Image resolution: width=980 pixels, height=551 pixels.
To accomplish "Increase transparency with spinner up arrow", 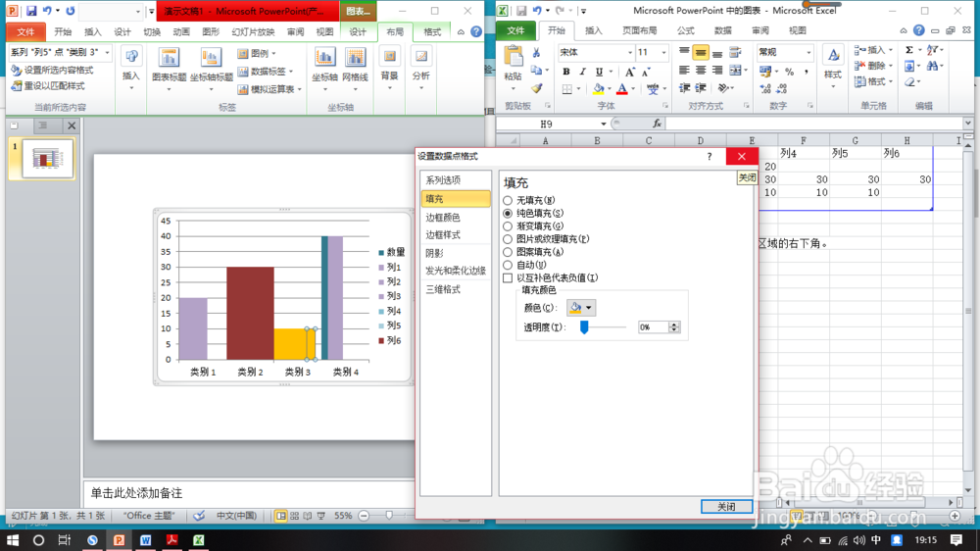I will tap(674, 324).
